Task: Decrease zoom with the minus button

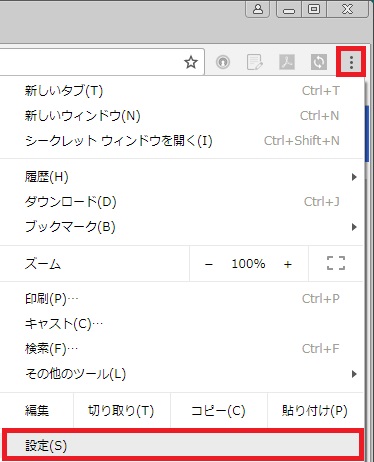Action: coord(209,264)
